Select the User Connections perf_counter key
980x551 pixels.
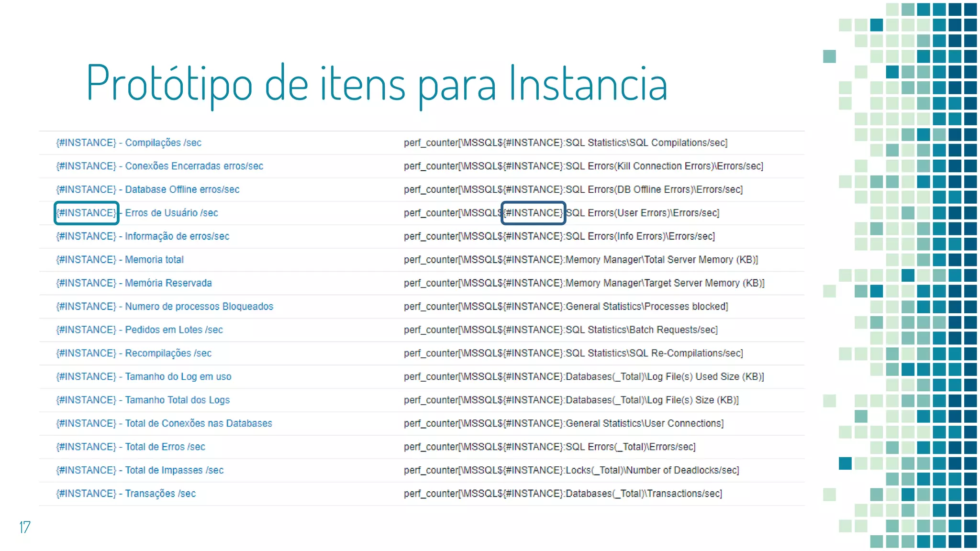click(x=564, y=424)
